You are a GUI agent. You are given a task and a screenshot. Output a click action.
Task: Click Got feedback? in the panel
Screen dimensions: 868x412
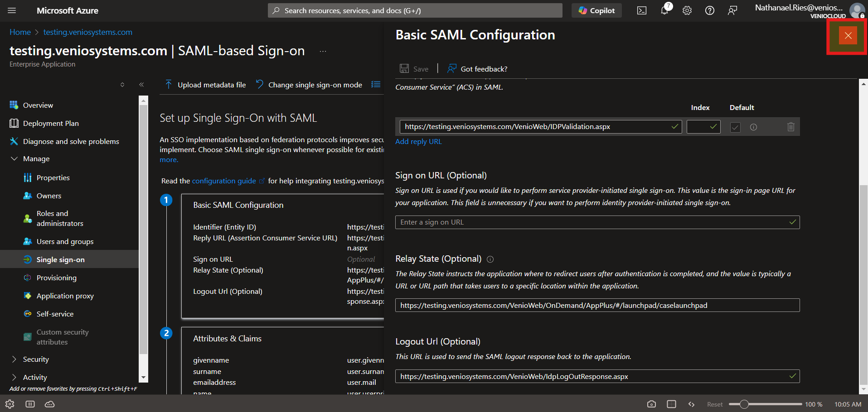coord(477,69)
